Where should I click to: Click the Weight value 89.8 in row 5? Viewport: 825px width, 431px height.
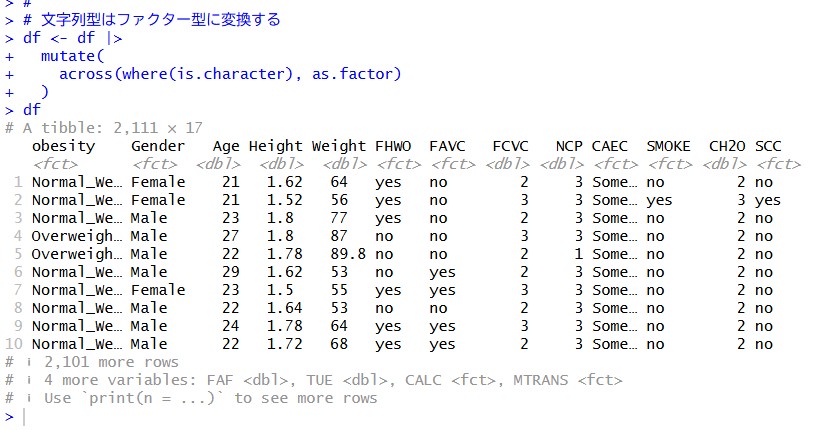[348, 254]
